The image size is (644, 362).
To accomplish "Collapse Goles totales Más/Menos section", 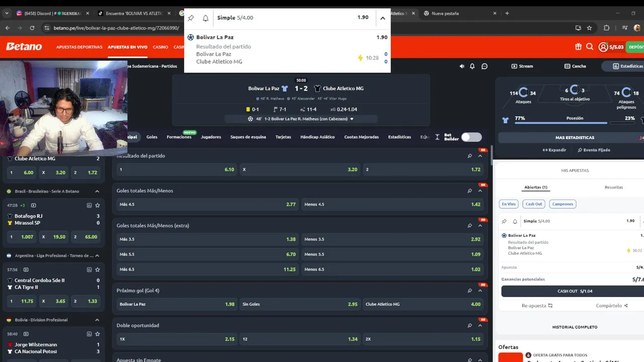I will pyautogui.click(x=480, y=191).
